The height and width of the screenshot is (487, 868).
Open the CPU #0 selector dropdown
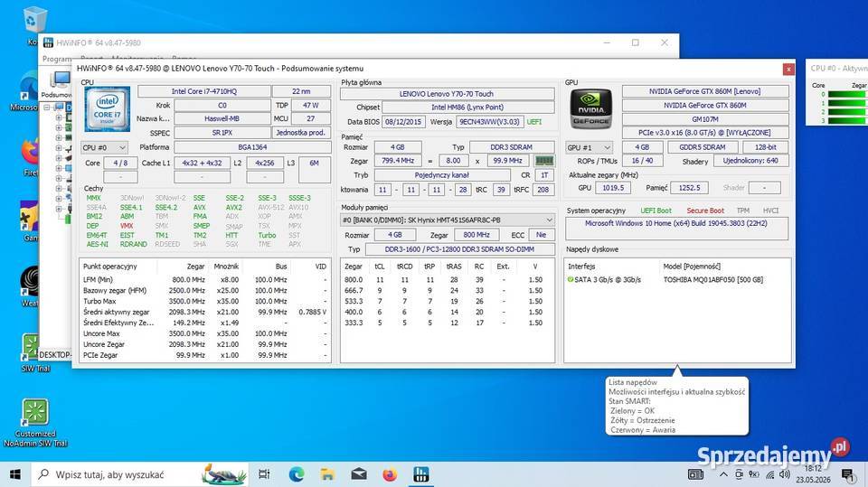[x=104, y=147]
